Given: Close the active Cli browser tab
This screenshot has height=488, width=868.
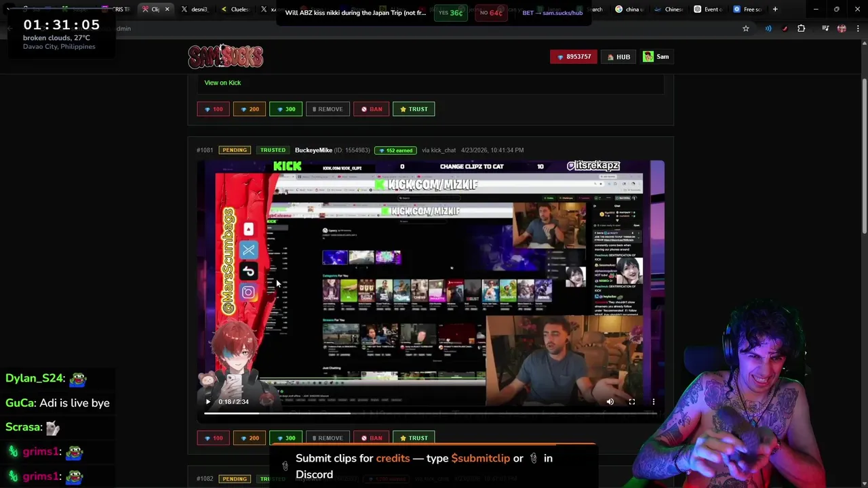Looking at the screenshot, I should 167,9.
